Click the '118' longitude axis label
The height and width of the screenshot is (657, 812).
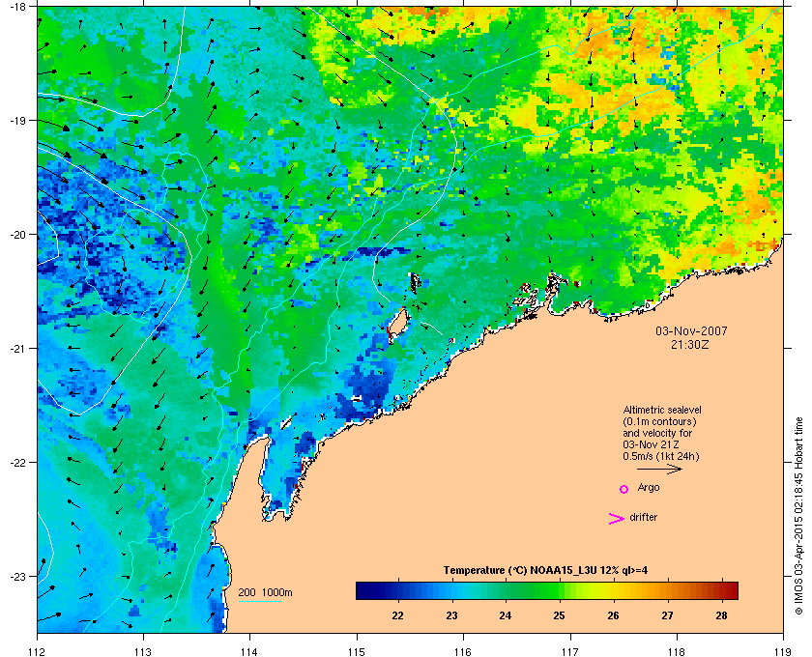click(x=677, y=651)
